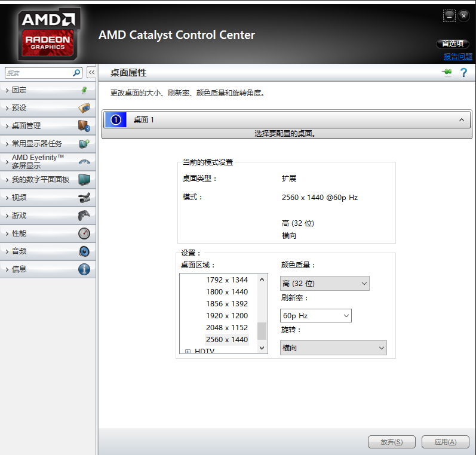Click the 游戏 gamepad icon
The image size is (476, 455).
click(x=84, y=216)
